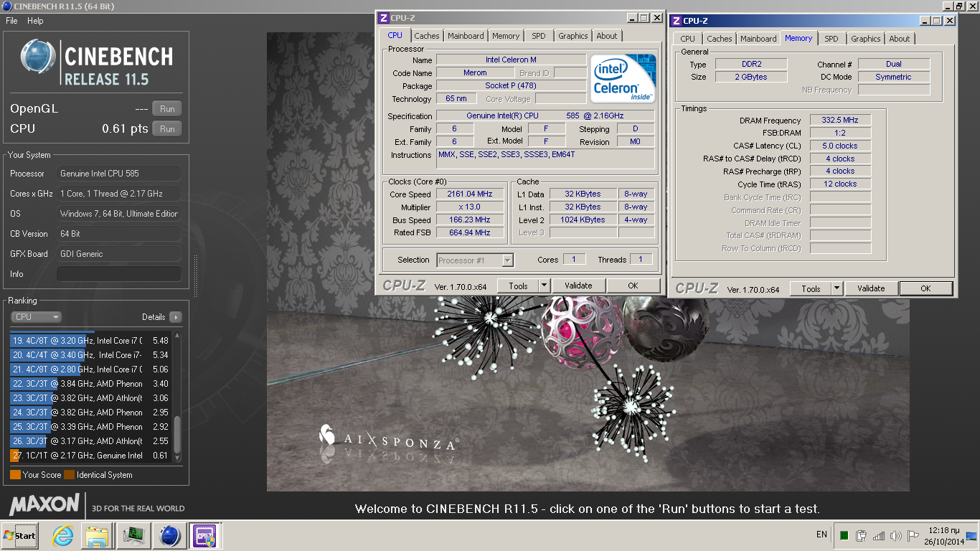Open Tools dropdown arrow in left CPU-Z

tap(544, 286)
